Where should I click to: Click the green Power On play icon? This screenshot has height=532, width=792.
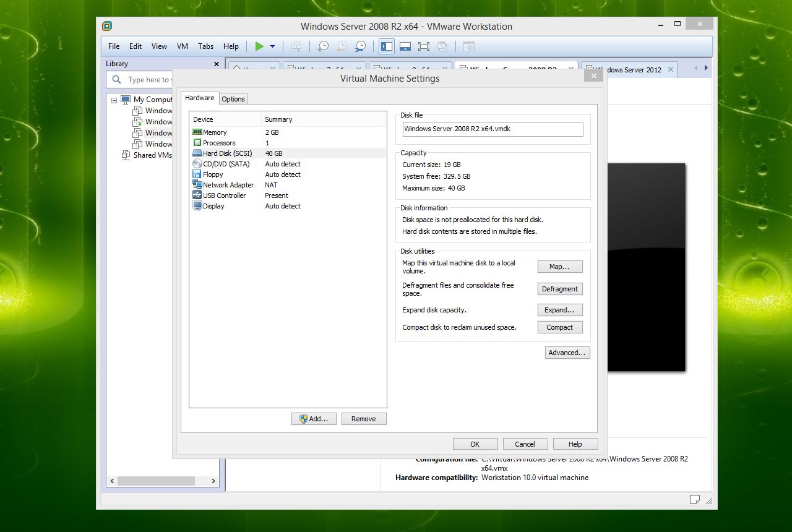259,46
